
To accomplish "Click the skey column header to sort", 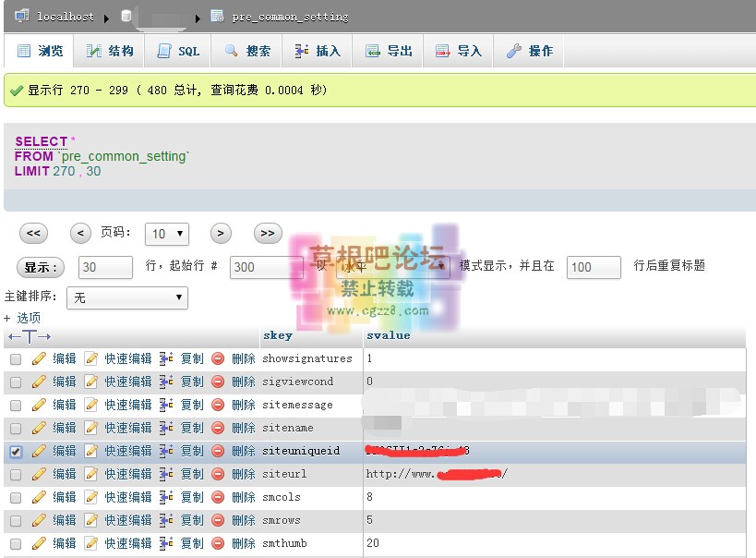I will (277, 335).
